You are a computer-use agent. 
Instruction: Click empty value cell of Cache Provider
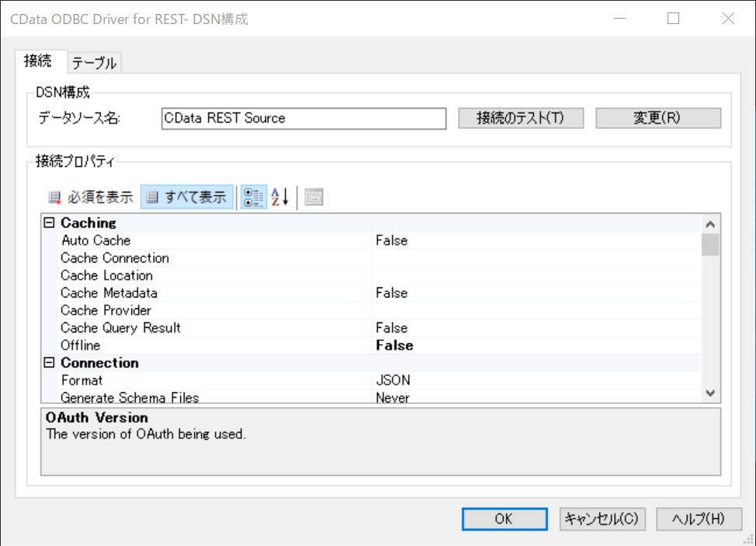536,310
